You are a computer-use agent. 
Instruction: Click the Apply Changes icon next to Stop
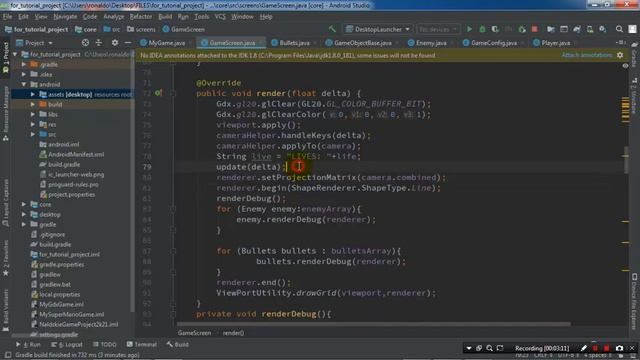522,29
